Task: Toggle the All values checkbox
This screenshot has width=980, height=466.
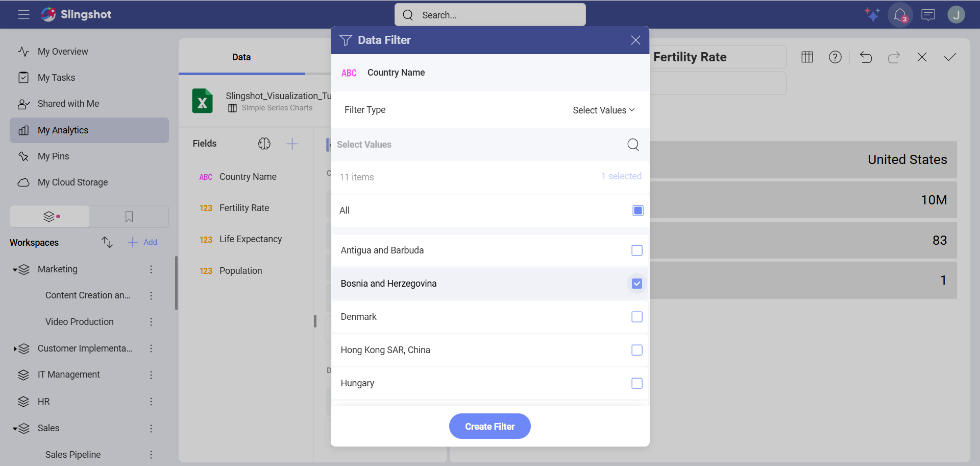Action: [x=638, y=211]
